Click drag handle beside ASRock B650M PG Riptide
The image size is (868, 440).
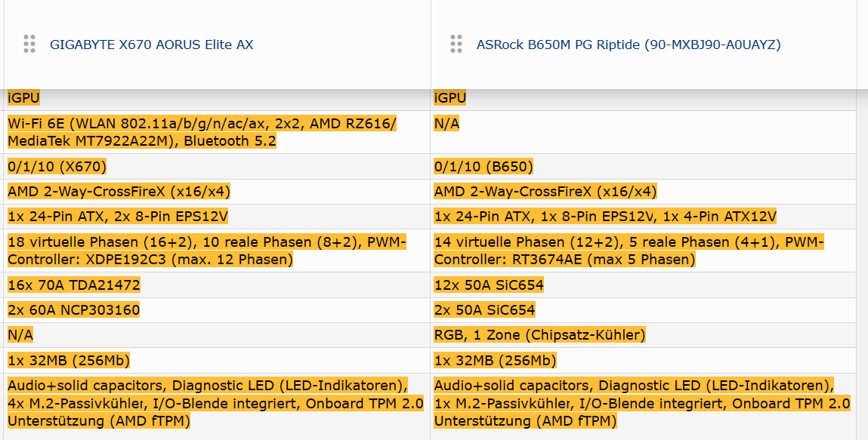point(456,44)
